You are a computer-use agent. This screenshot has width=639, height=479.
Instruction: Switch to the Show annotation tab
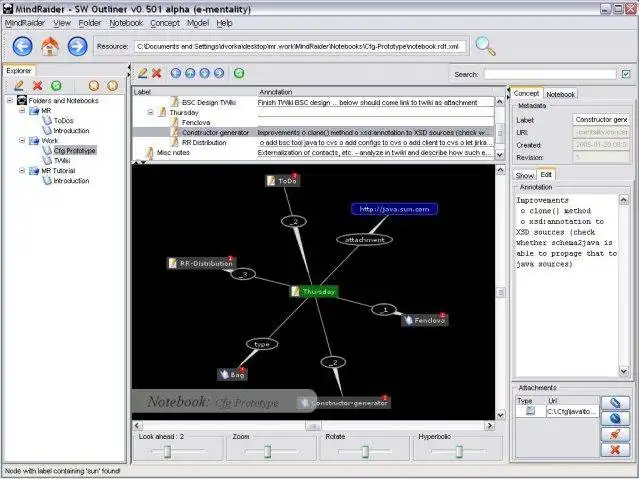pos(524,175)
